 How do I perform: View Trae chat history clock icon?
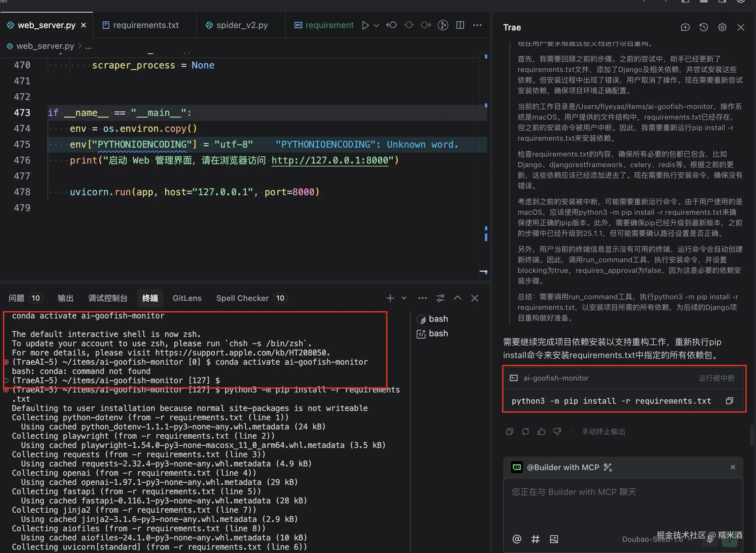click(704, 27)
